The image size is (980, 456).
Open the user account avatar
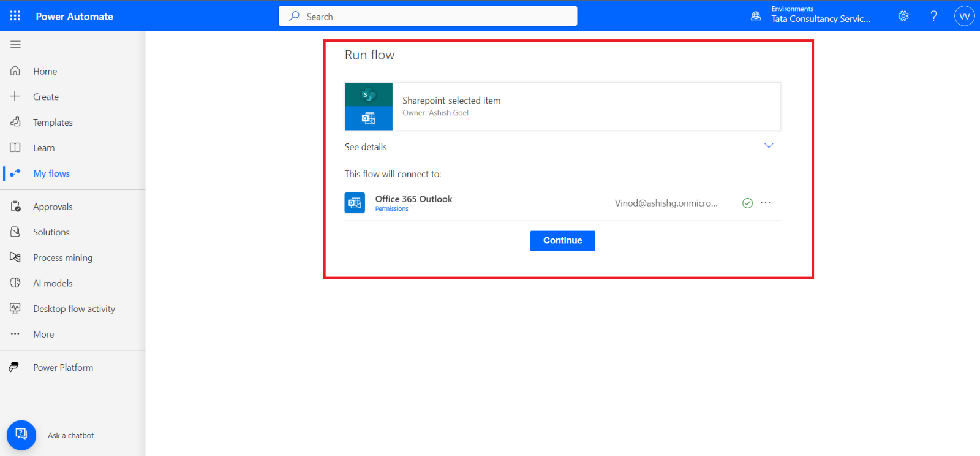click(x=964, y=16)
